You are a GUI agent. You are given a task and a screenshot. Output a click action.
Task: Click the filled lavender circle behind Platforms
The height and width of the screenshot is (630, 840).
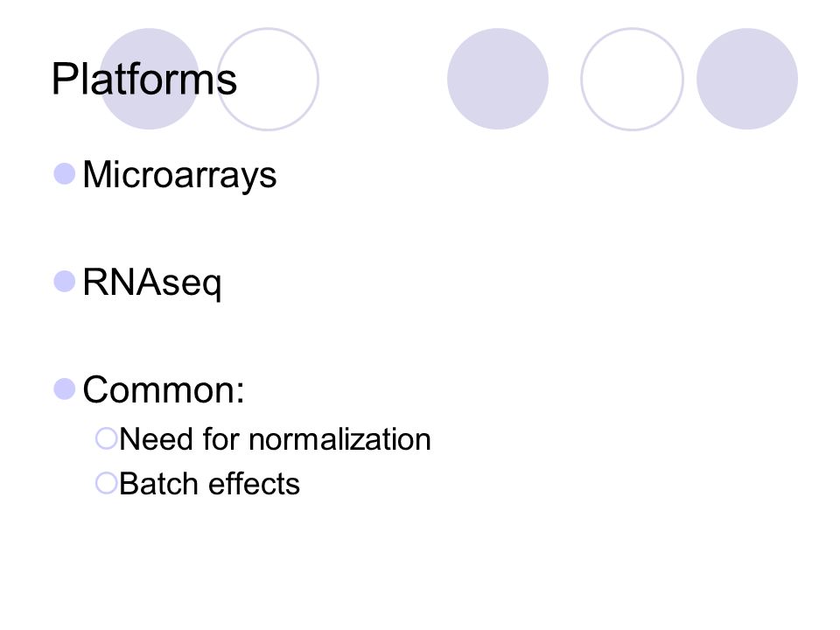(150, 79)
